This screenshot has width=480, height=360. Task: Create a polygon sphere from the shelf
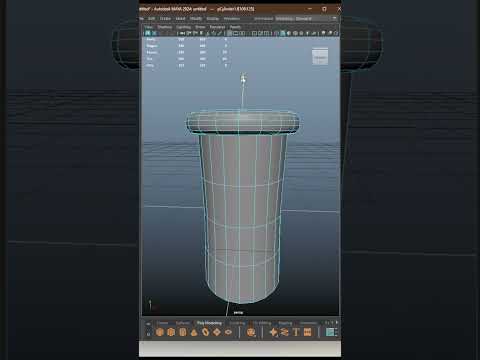(x=160, y=332)
